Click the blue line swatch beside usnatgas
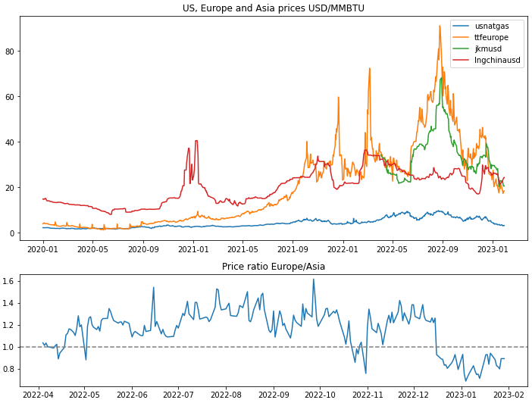This screenshot has height=403, width=532. click(461, 26)
